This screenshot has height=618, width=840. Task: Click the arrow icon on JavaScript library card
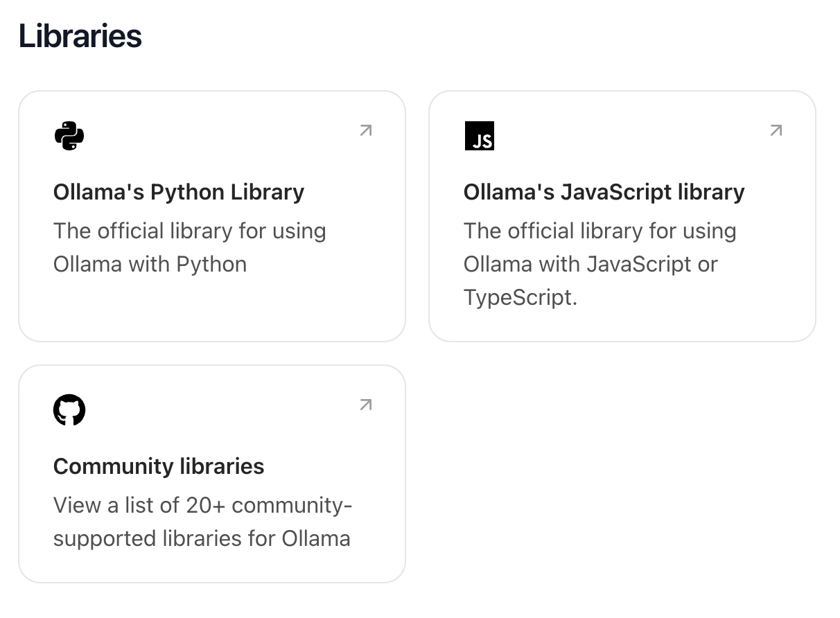tap(776, 130)
